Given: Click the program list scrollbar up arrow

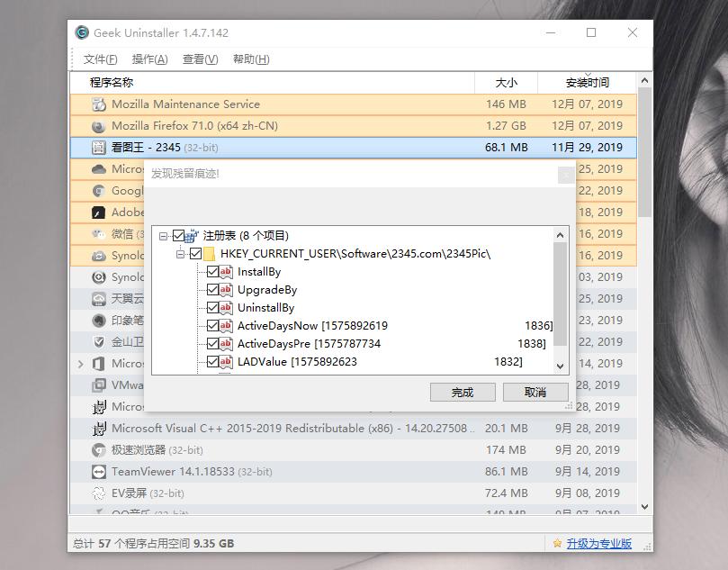Looking at the screenshot, I should (644, 81).
